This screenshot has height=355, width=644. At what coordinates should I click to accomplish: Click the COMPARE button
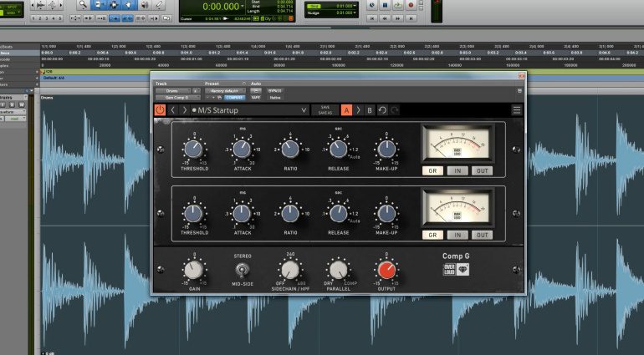[x=234, y=98]
